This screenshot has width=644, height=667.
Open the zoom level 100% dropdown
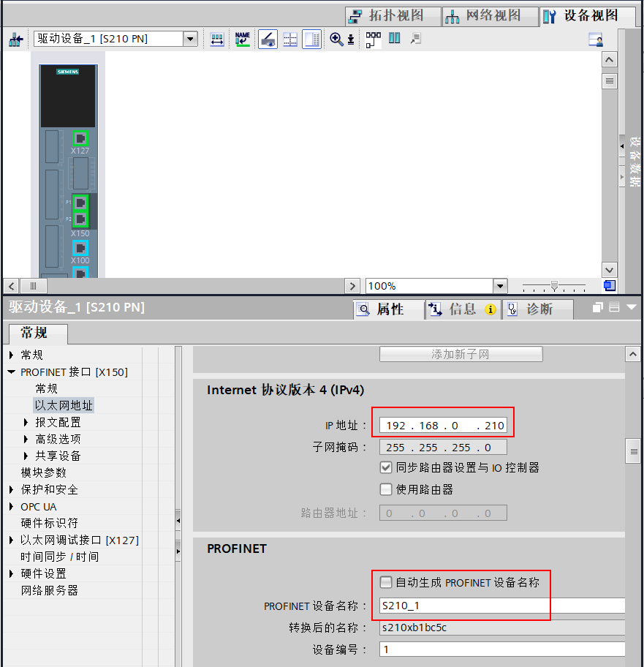tap(498, 285)
